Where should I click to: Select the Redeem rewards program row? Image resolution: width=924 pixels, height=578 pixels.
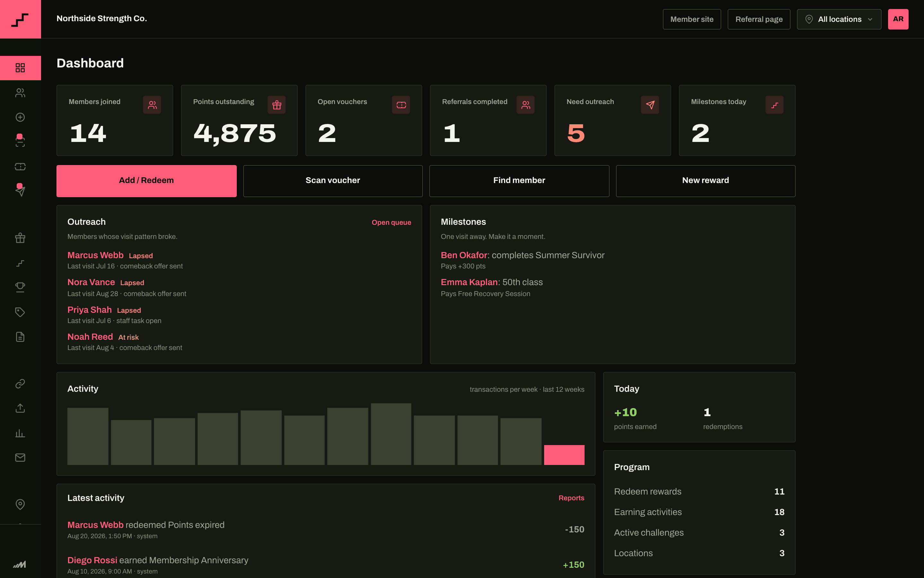point(699,492)
